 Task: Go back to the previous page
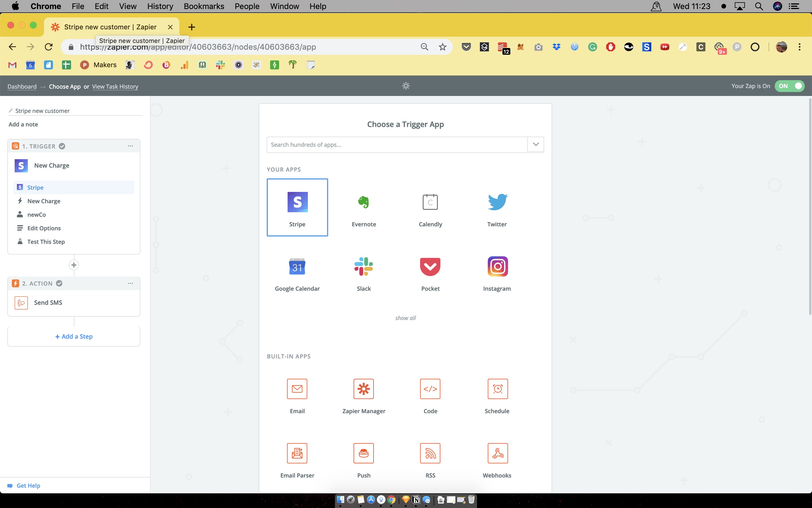[x=12, y=47]
